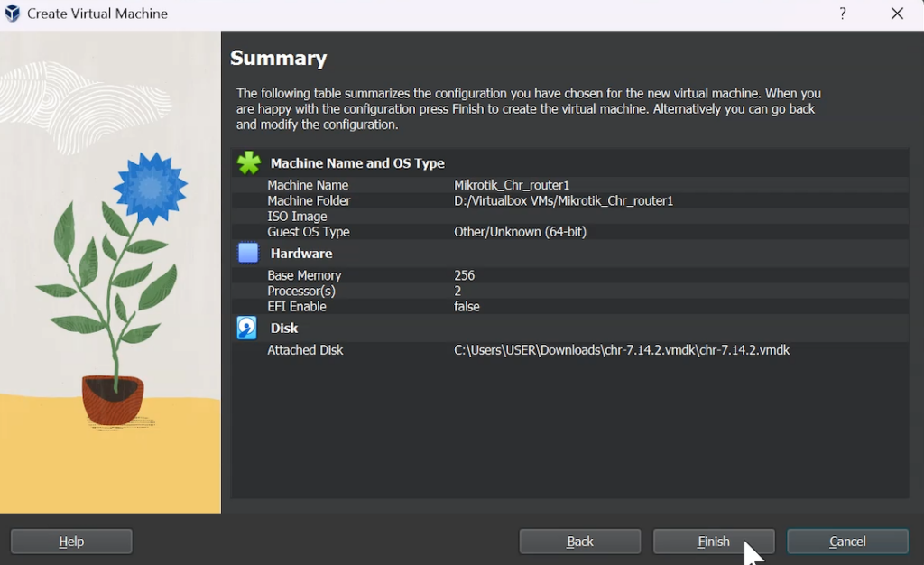Click the Attached Disk chr-7.14.2.vmdk path
This screenshot has width=924, height=565.
pos(621,350)
